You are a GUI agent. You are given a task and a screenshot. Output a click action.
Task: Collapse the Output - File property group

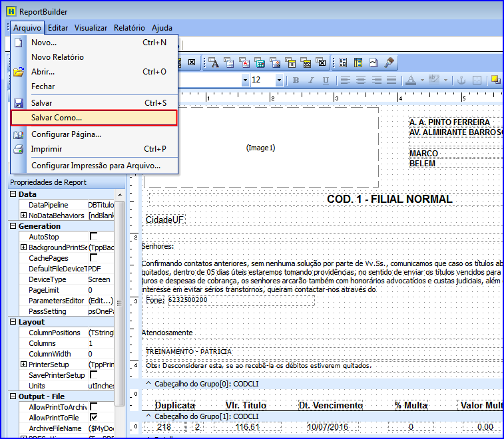[x=13, y=396]
